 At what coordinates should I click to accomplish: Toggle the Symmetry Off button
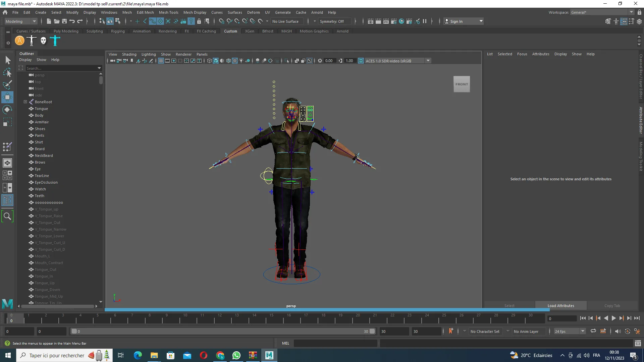point(334,21)
